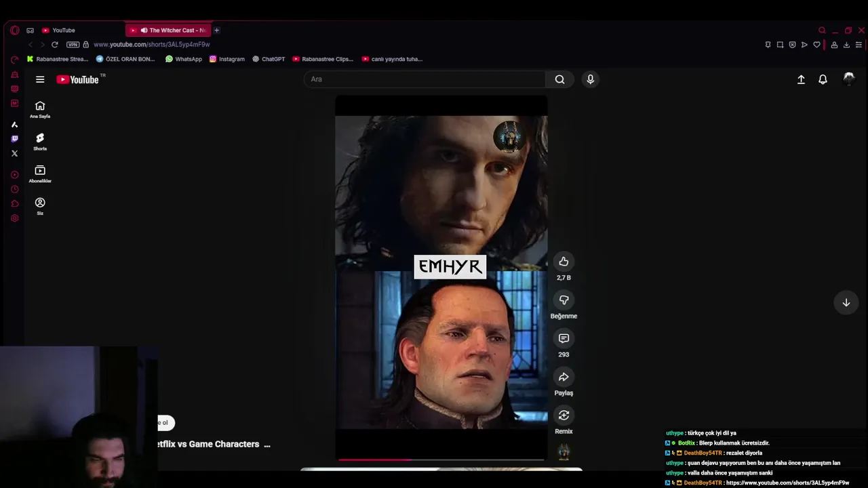The width and height of the screenshot is (868, 488).
Task: Open Siz in YouTube sidebar
Action: [x=40, y=207]
